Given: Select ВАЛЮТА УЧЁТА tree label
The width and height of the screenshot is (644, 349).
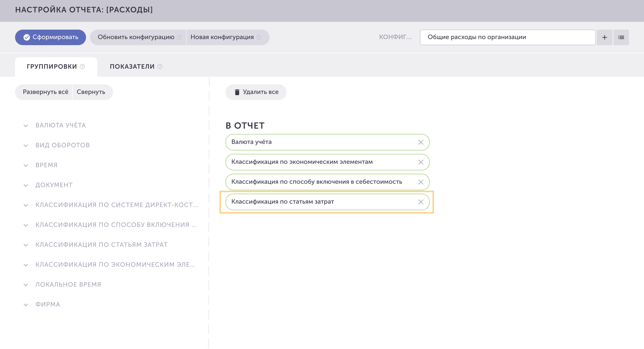Looking at the screenshot, I should click(x=61, y=125).
